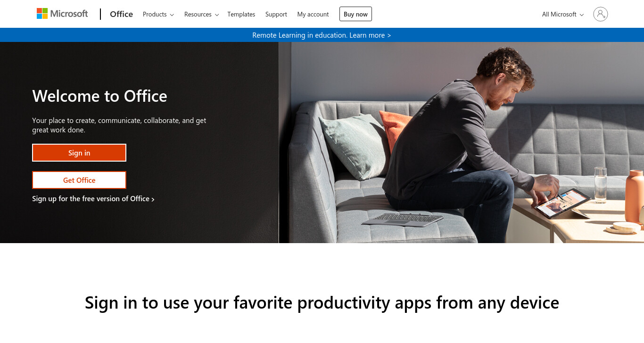Viewport: 644px width, 343px height.
Task: Go to the Office home link
Action: [x=121, y=14]
